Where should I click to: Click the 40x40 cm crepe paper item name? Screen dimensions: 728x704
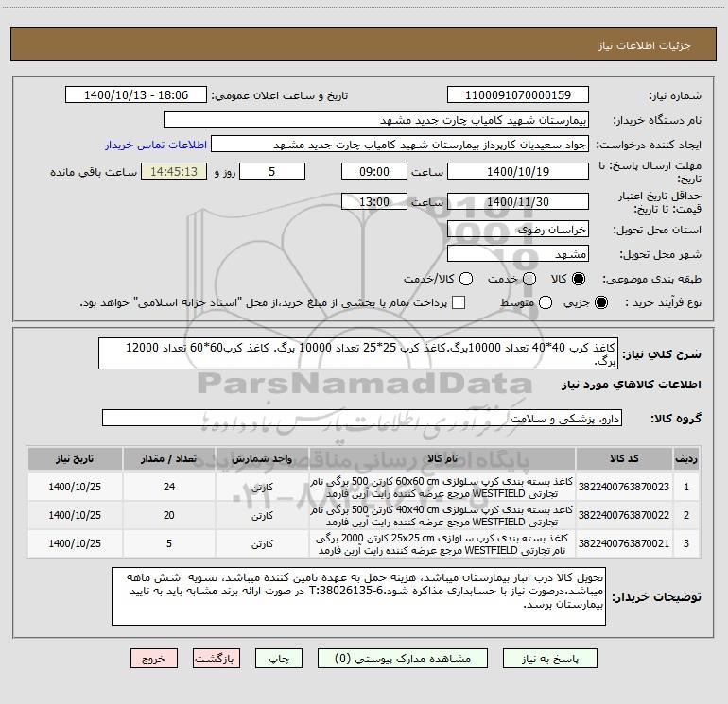(x=442, y=516)
